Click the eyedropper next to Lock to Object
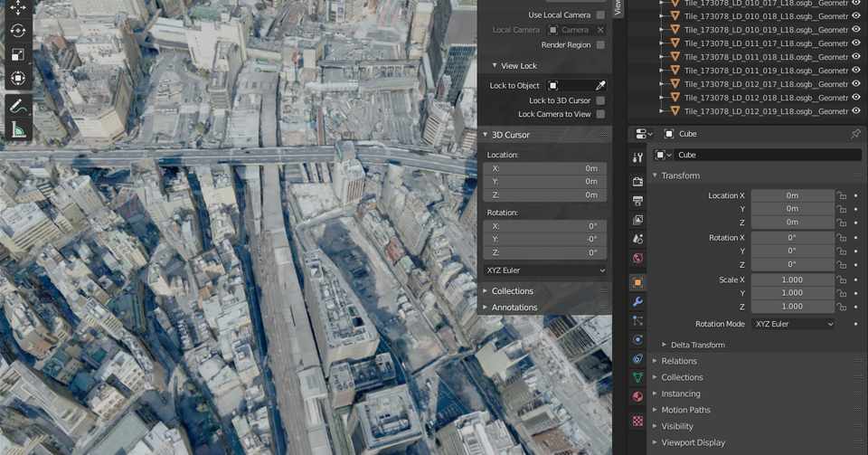Image resolution: width=868 pixels, height=455 pixels. click(x=600, y=85)
